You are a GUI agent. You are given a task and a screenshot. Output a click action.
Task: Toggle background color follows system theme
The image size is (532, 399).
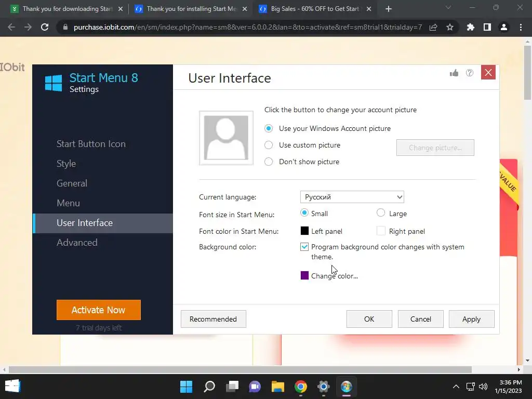(x=304, y=247)
